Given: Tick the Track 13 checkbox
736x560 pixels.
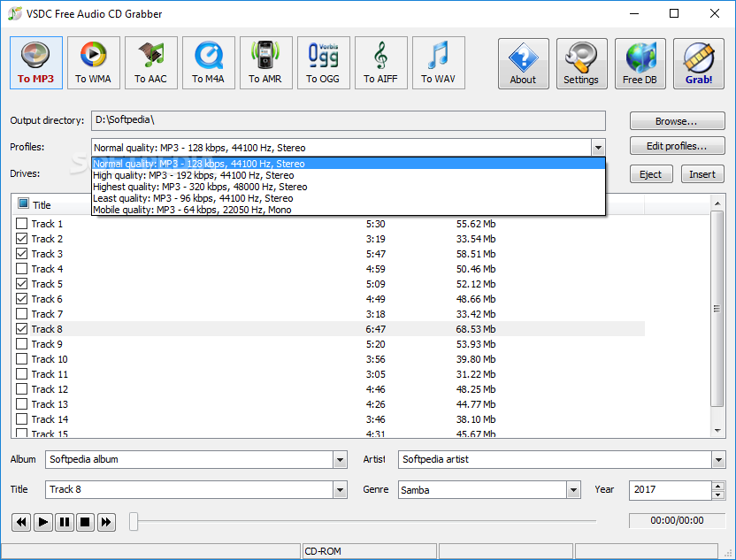Looking at the screenshot, I should (x=21, y=403).
